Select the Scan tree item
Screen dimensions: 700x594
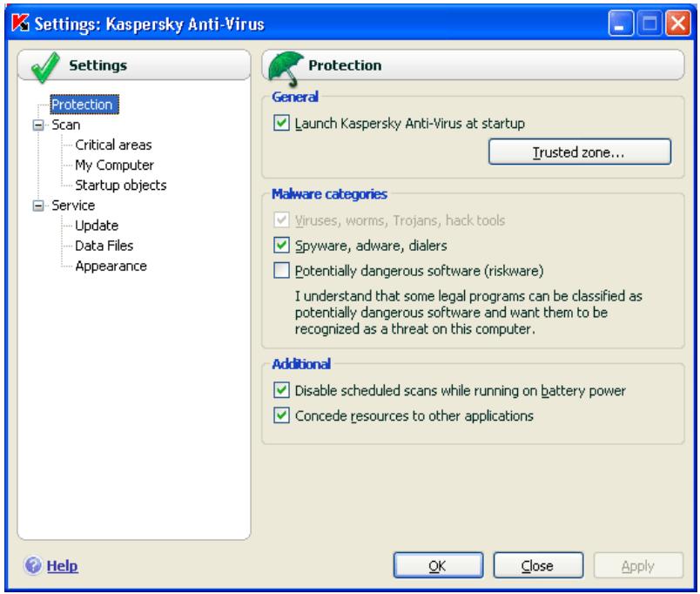click(x=65, y=125)
